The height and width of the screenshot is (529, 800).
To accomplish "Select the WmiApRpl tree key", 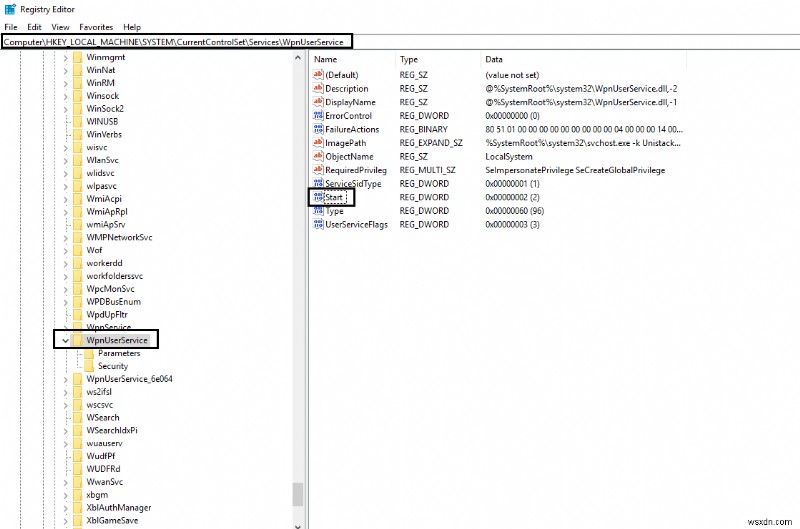I will pos(107,212).
